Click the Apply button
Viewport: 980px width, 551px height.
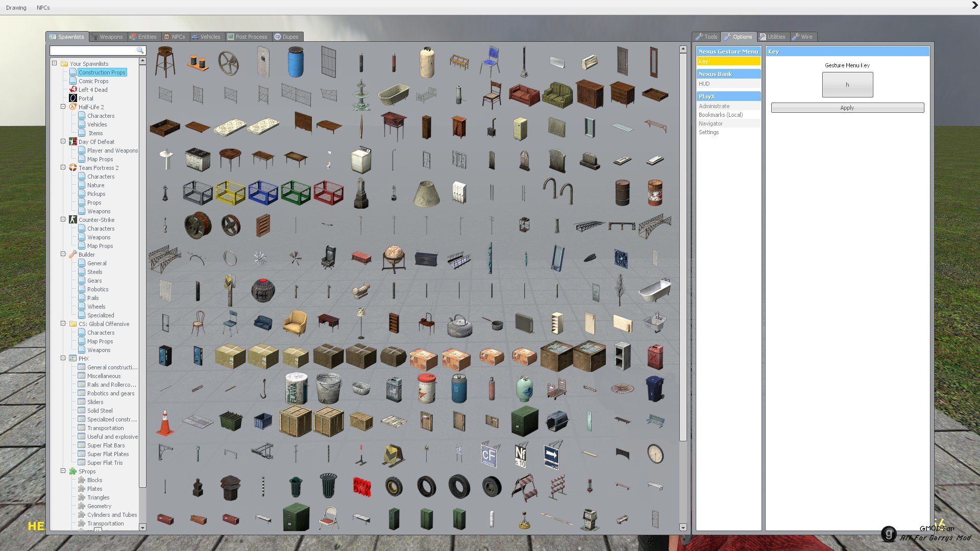(847, 108)
